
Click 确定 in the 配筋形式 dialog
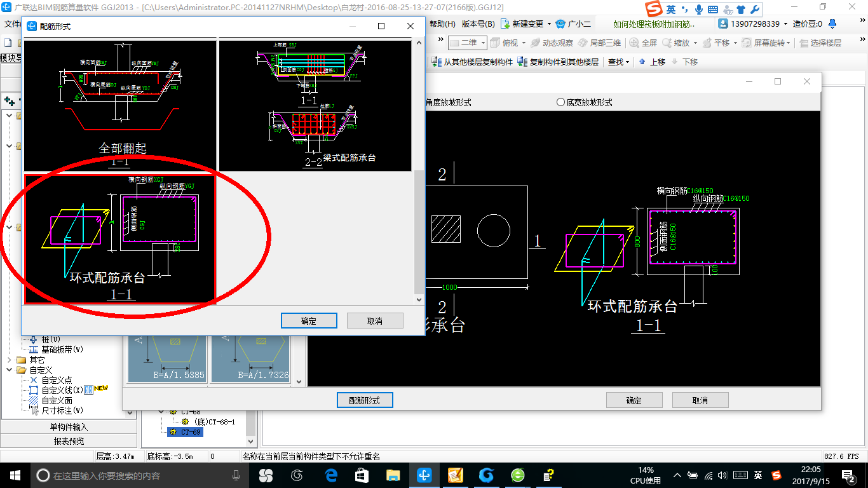pos(309,321)
